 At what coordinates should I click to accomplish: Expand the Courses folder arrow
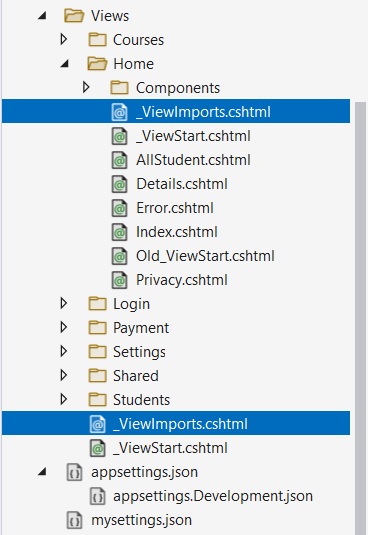[63, 40]
